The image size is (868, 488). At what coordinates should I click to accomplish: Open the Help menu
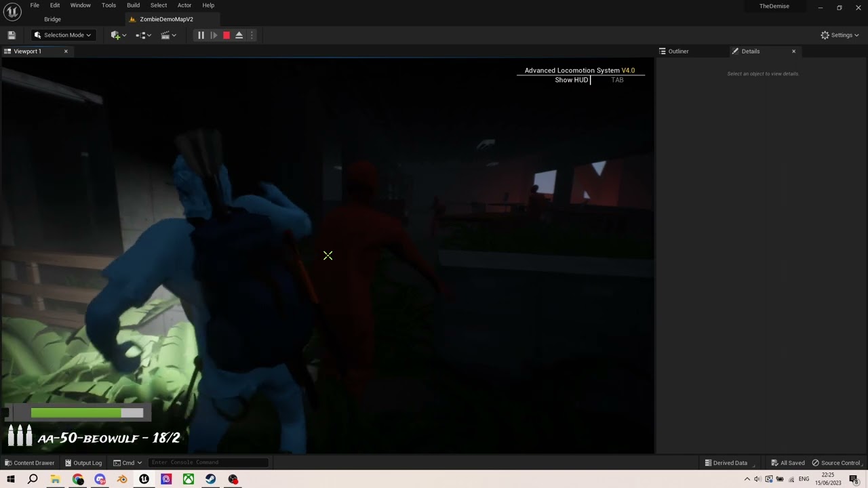pos(208,5)
